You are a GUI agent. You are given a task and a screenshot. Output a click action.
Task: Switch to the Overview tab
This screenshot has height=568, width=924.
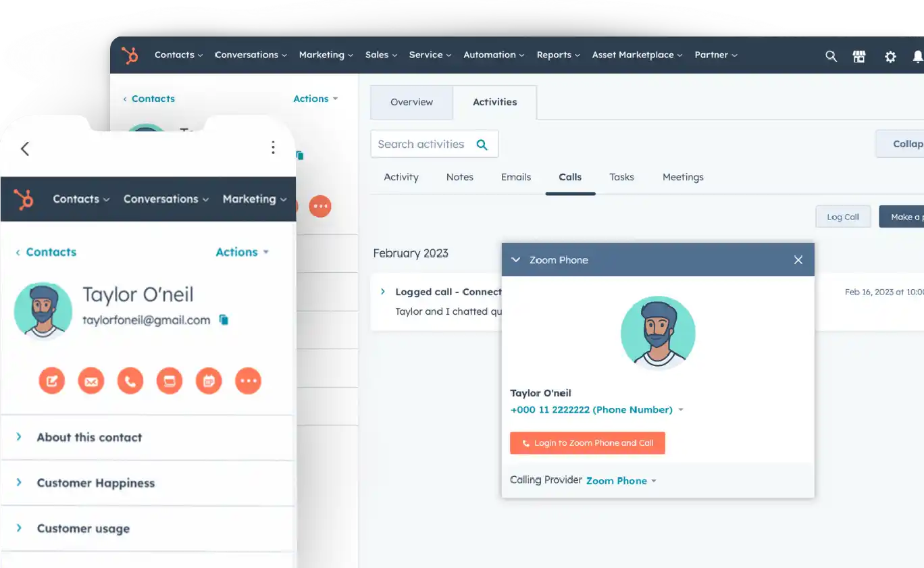pos(411,102)
